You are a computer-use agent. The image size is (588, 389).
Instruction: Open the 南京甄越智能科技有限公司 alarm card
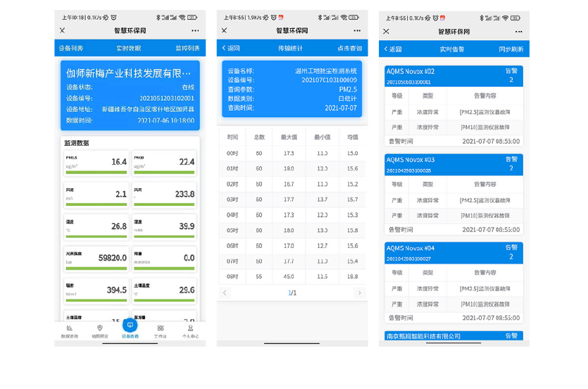[453, 335]
